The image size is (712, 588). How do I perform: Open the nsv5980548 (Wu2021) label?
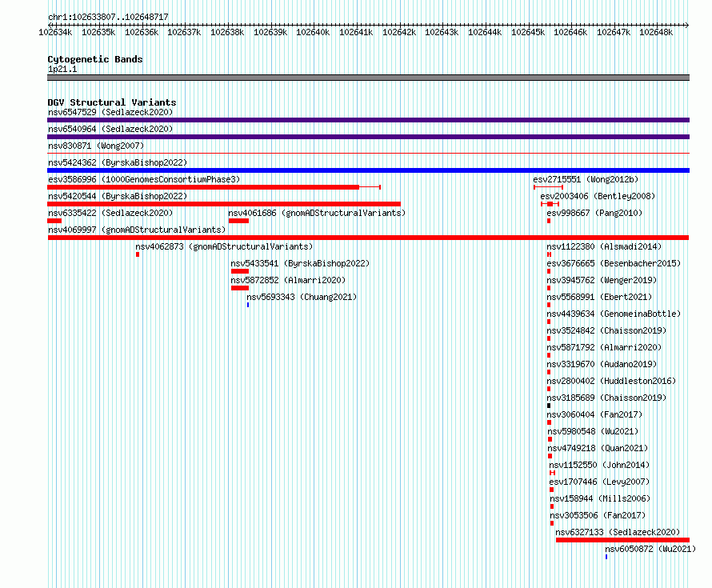593,431
